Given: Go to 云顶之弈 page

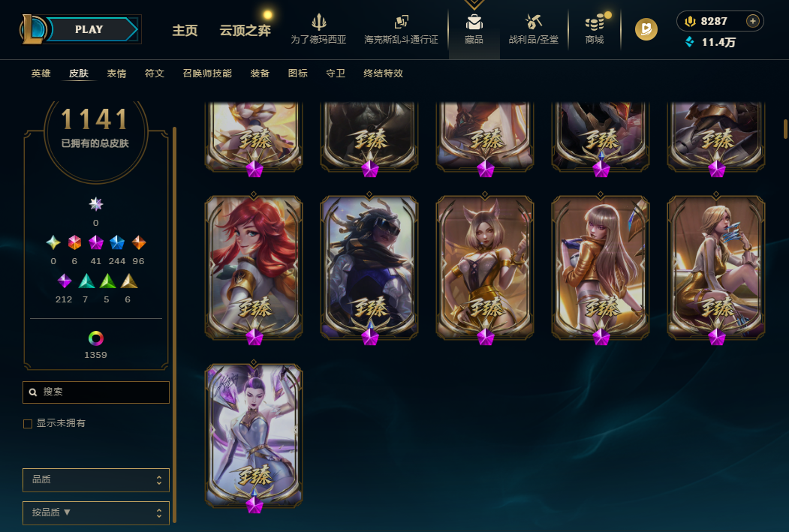Looking at the screenshot, I should pyautogui.click(x=245, y=31).
